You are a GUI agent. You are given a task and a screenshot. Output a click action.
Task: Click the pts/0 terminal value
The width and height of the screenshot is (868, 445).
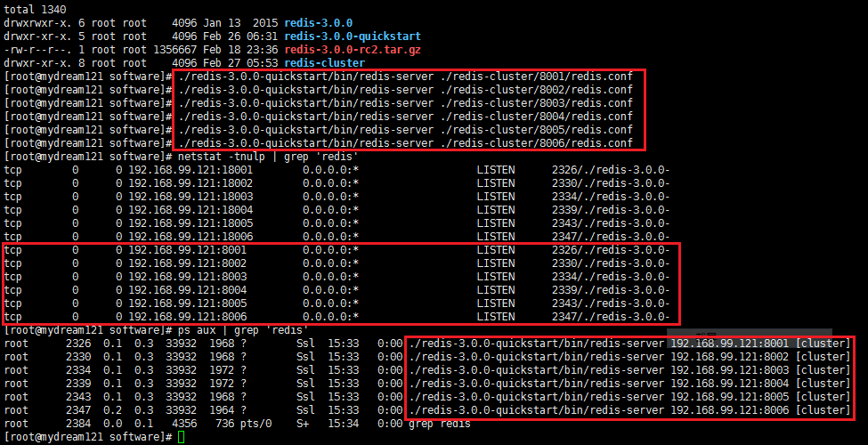[x=256, y=424]
